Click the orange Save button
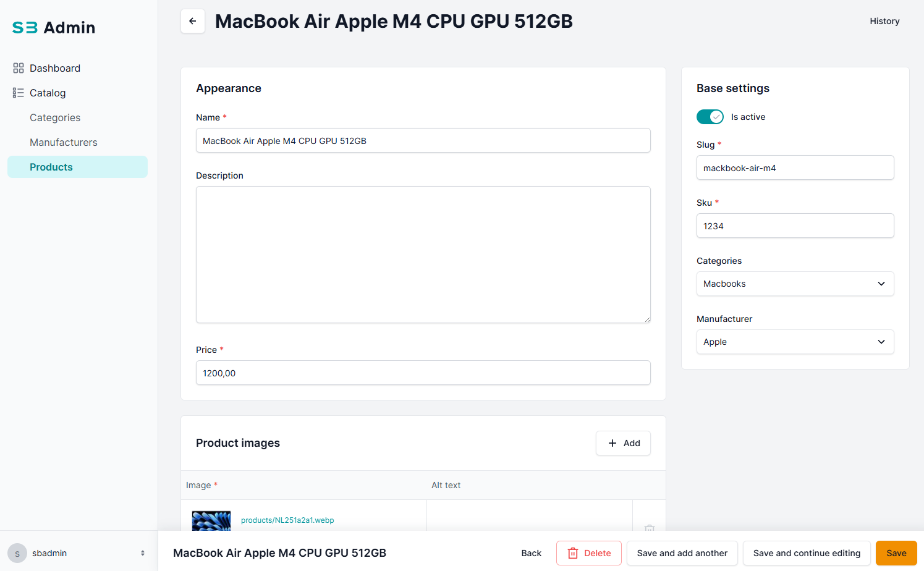The image size is (924, 571). (x=896, y=553)
